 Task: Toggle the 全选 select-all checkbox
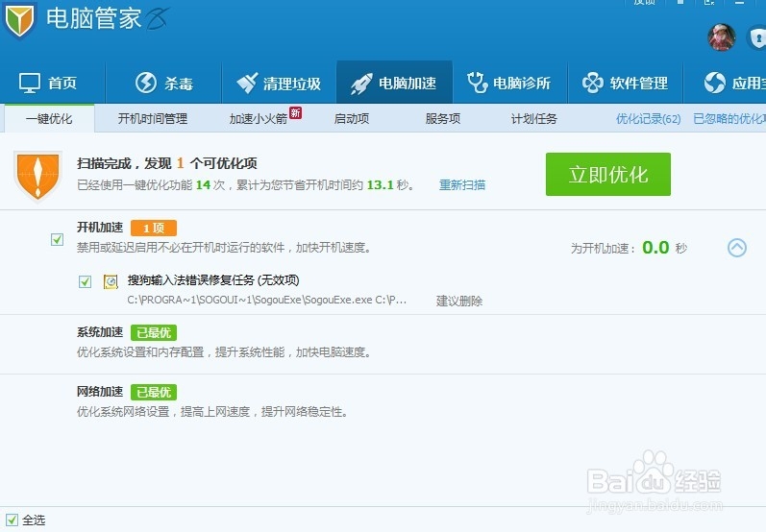coord(12,520)
